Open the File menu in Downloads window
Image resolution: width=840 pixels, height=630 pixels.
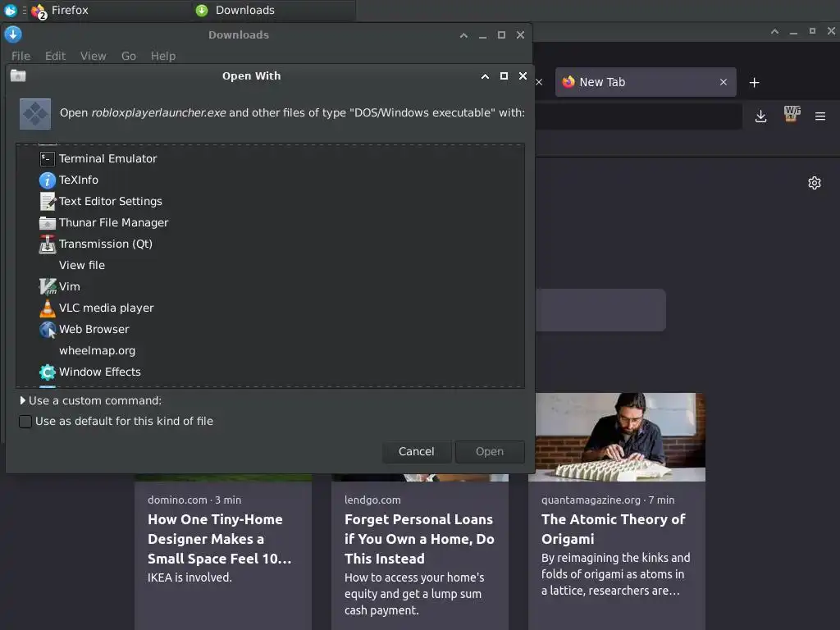21,56
